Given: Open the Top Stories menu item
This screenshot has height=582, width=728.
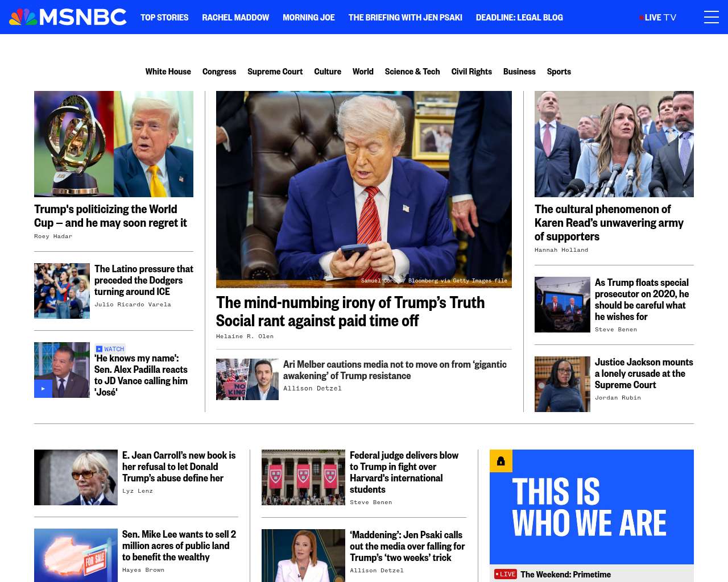Looking at the screenshot, I should coord(164,18).
